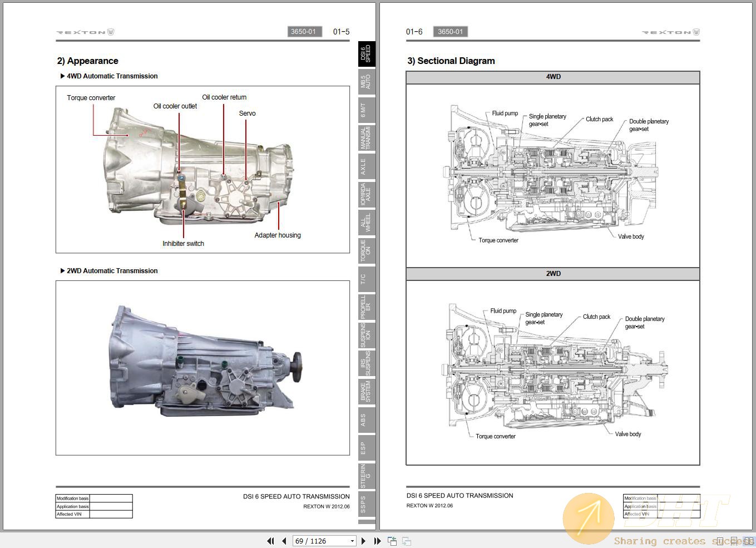Open the page number dropdown arrow
This screenshot has height=548, width=756.
[x=352, y=541]
